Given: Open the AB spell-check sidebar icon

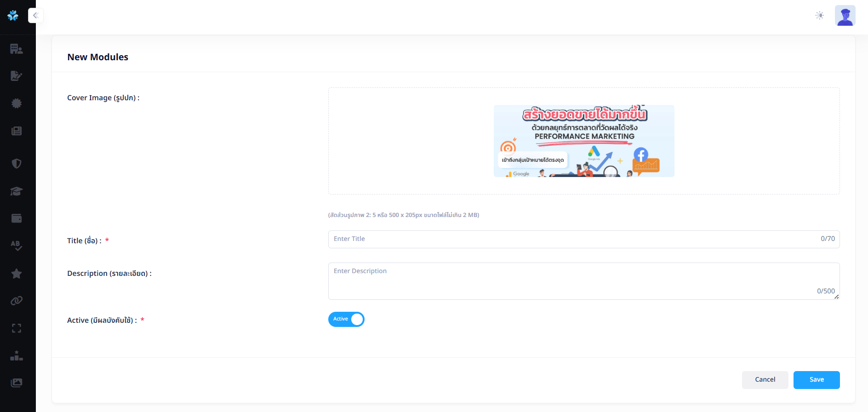Looking at the screenshot, I should coord(17,246).
